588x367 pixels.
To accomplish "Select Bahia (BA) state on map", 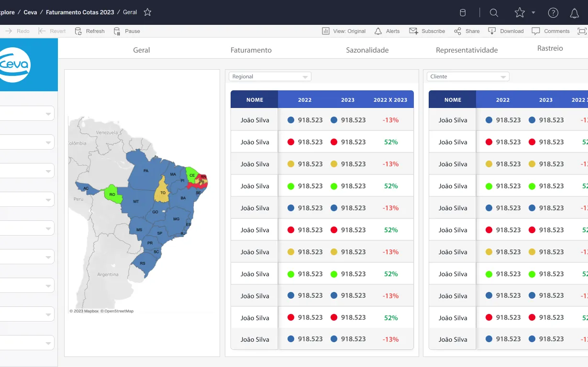I will 183,198.
